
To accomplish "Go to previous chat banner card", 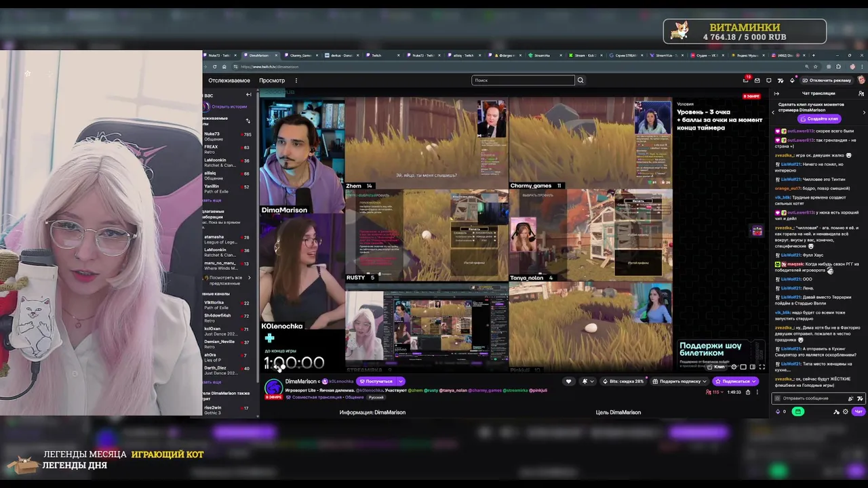I will (x=774, y=112).
